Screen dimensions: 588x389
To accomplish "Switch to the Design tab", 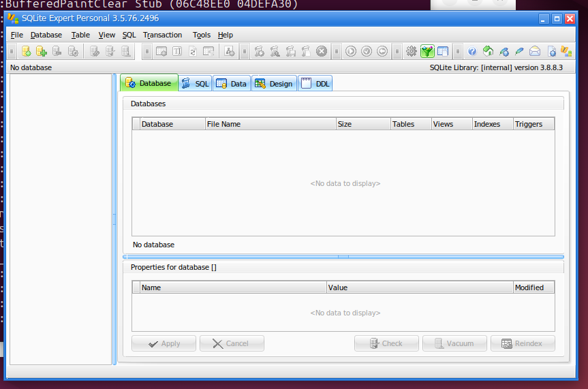I will point(274,84).
